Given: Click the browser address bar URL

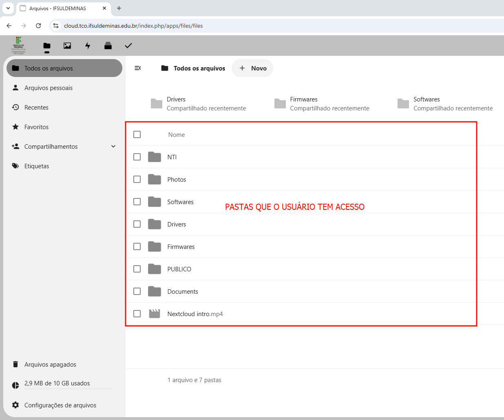Looking at the screenshot, I should 133,26.
